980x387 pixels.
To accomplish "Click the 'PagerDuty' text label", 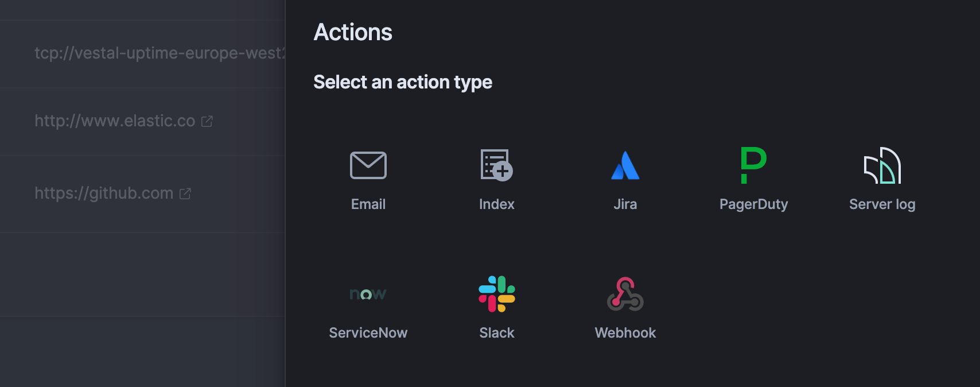I will coord(753,204).
